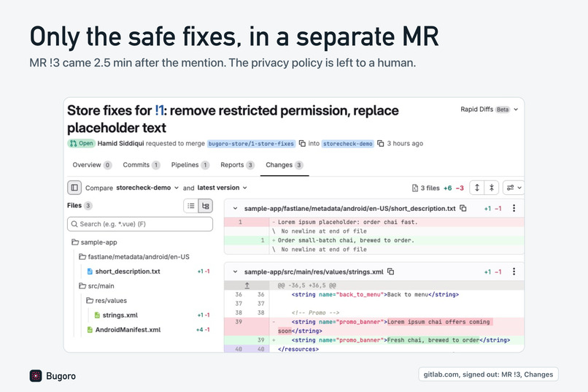The width and height of the screenshot is (588, 392).
Task: Click short_description.txt diff header path
Action: 350,208
